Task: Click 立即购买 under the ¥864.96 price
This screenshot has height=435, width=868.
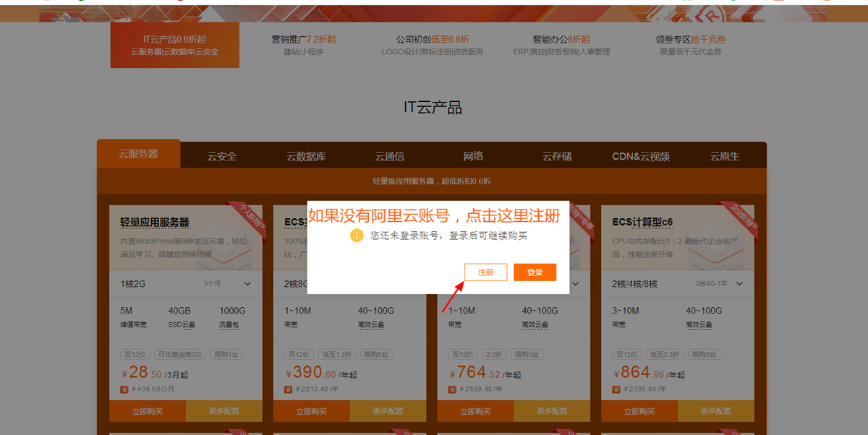Action: click(x=639, y=411)
